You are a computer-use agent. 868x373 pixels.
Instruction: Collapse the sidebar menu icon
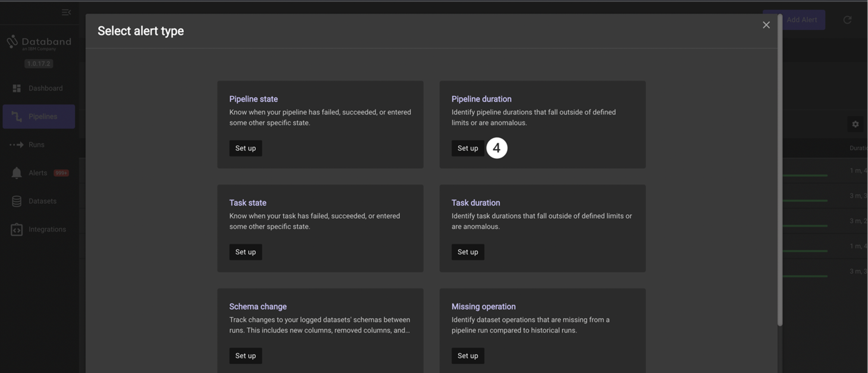pos(66,12)
